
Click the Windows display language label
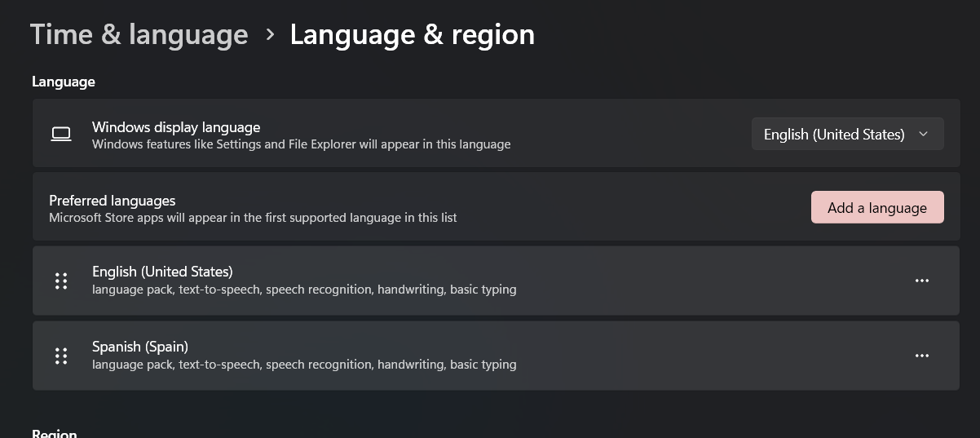(176, 127)
